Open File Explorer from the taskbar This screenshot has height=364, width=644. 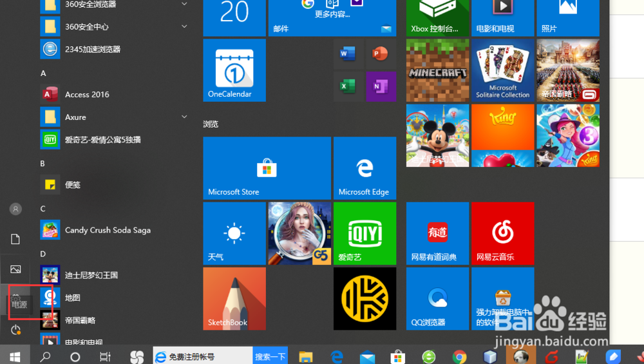click(305, 357)
